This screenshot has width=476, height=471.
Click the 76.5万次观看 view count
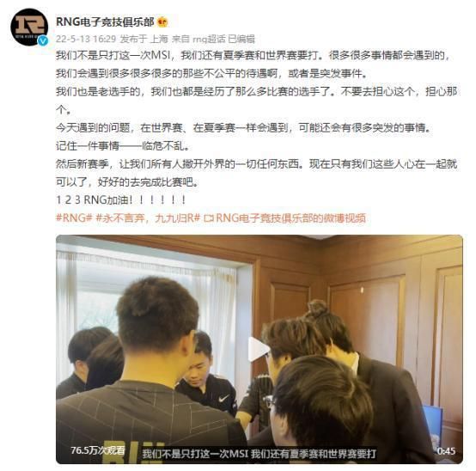98,450
